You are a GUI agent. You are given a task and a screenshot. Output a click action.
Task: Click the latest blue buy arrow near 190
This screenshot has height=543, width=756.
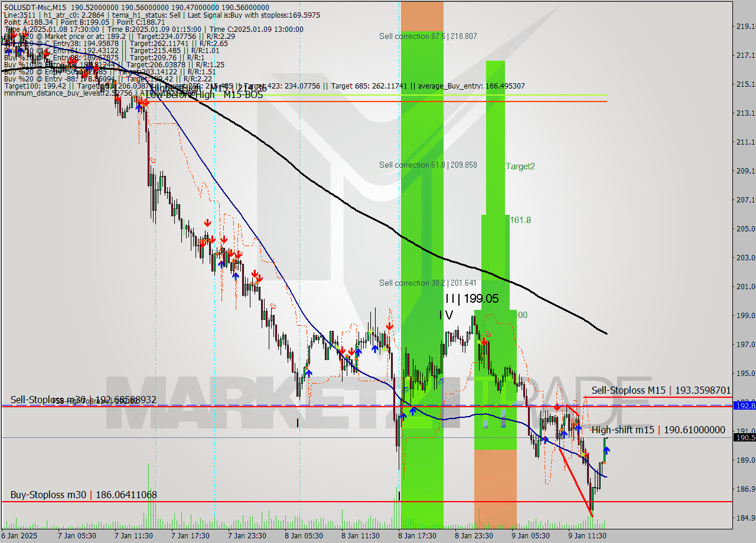click(x=607, y=451)
